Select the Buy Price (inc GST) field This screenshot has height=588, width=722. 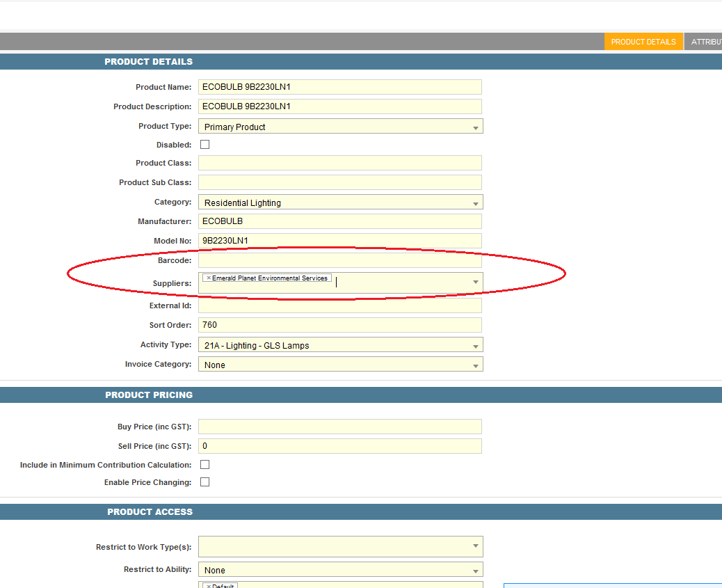pos(339,427)
